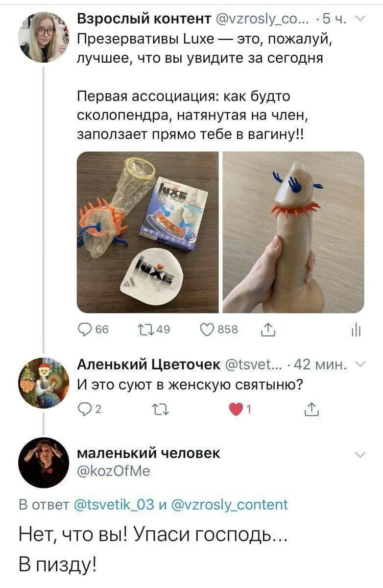Open chevron menu on Аленький Цветочек tweet

coord(360,364)
